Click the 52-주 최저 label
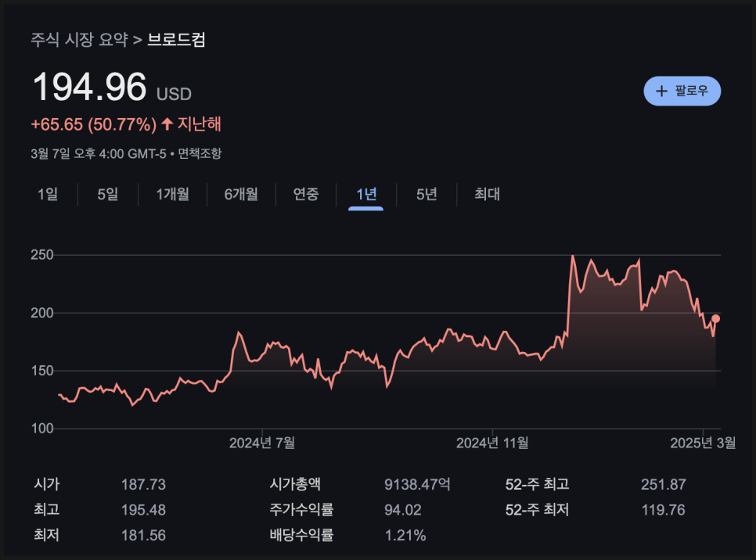The height and width of the screenshot is (560, 756). pyautogui.click(x=537, y=509)
